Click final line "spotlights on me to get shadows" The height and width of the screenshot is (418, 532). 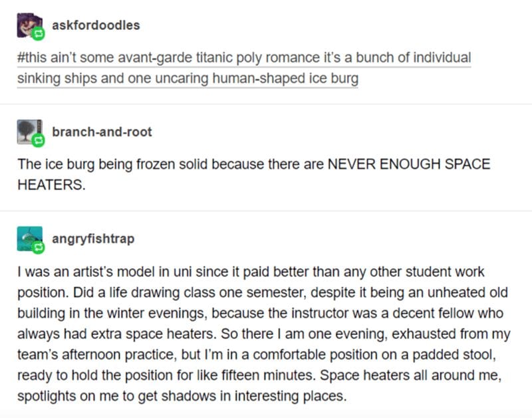tap(182, 396)
